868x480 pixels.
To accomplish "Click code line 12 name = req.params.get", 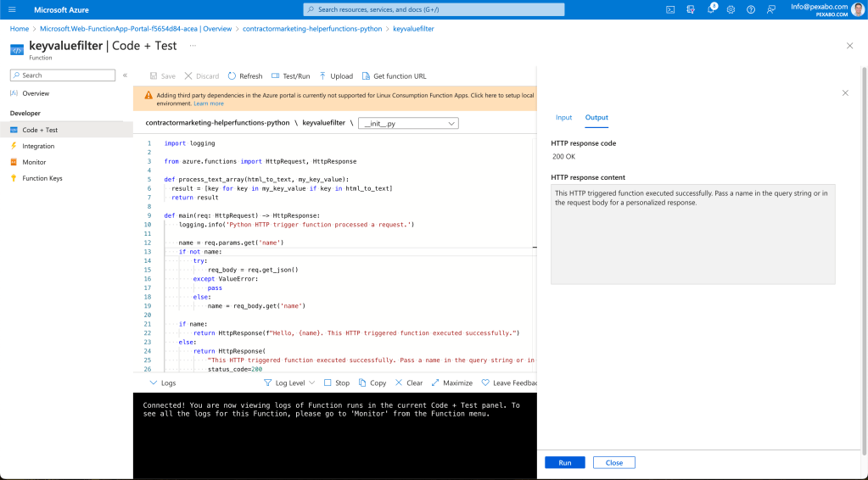I will pyautogui.click(x=232, y=243).
